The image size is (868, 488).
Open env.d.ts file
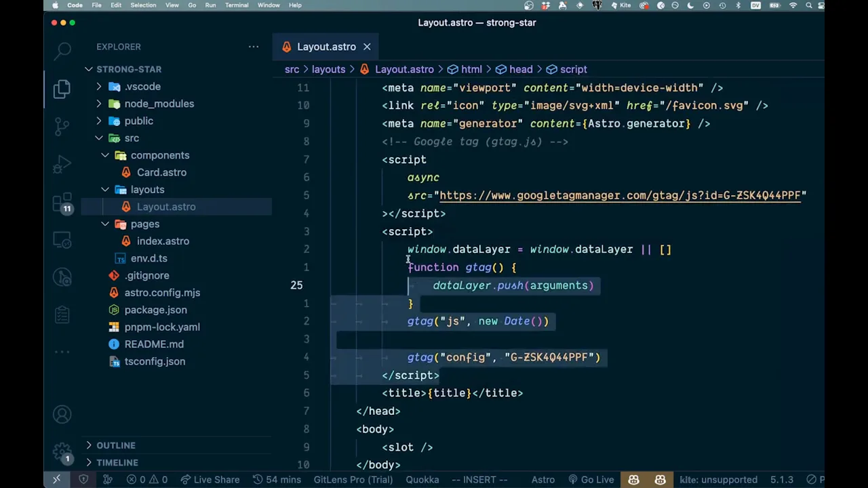[149, 258]
